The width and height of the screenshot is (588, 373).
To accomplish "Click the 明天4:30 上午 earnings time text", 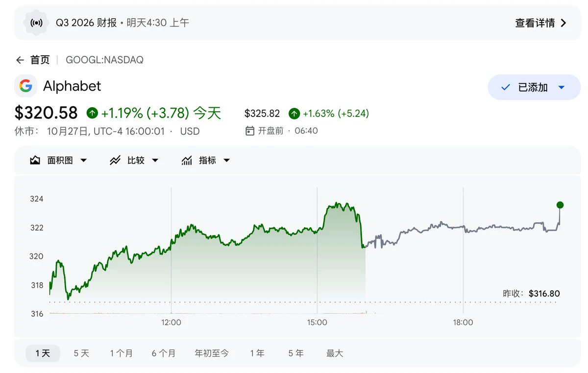I will pos(158,23).
